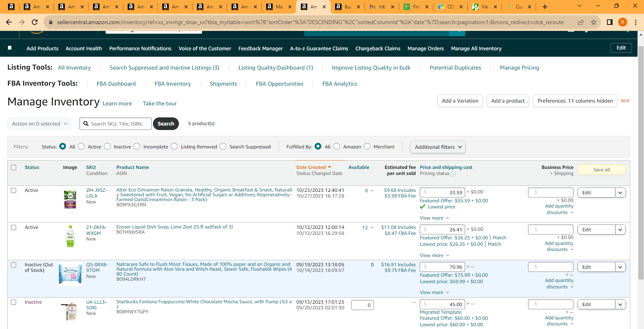Screen dimensions: 644x329
Task: Click the Add a product button
Action: coord(508,101)
